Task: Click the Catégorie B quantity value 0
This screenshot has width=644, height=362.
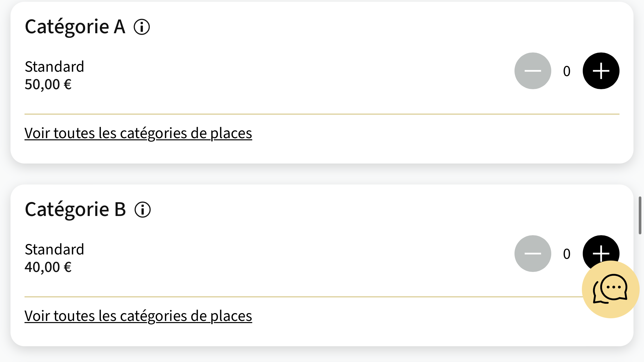Action: [567, 254]
